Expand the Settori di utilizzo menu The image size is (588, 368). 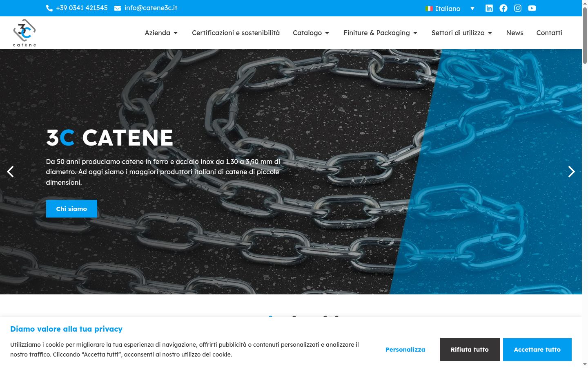(462, 33)
